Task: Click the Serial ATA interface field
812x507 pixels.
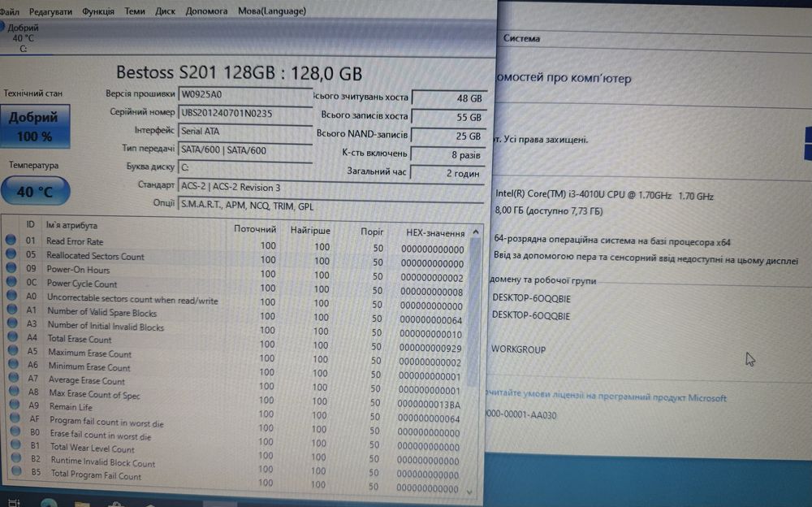Action: [245, 131]
